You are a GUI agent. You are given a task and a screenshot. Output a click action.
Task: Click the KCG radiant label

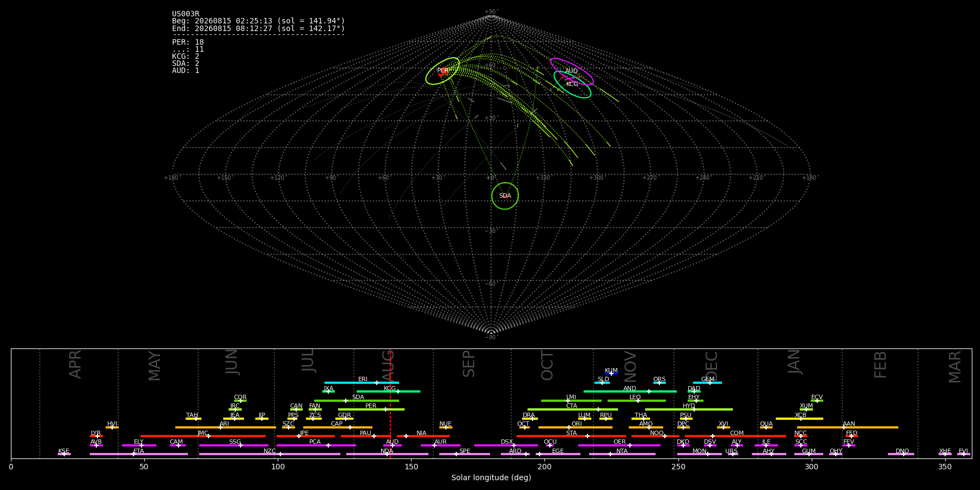(x=572, y=84)
